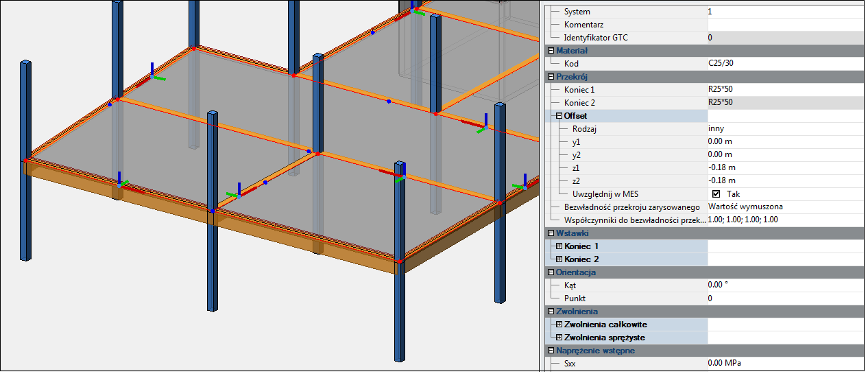The height and width of the screenshot is (376, 868).
Task: Collapse the Materiał section
Action: pyautogui.click(x=551, y=51)
